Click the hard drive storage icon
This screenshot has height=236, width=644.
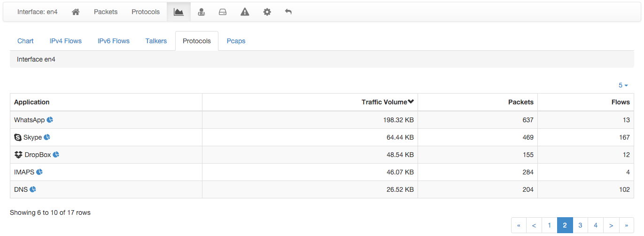223,12
